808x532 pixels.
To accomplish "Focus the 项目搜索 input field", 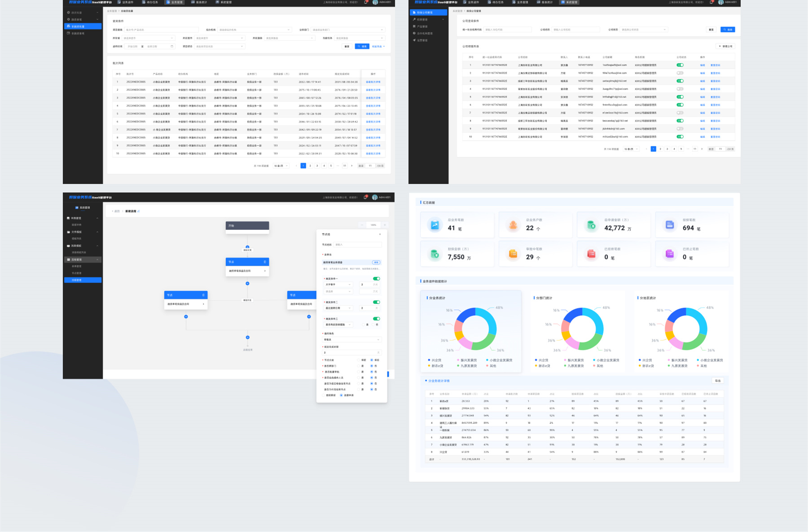I will 161,30.
